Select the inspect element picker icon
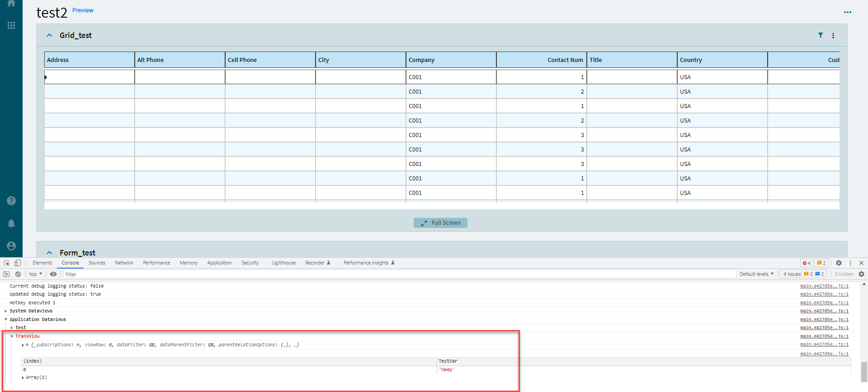This screenshot has width=868, height=392. click(7, 263)
